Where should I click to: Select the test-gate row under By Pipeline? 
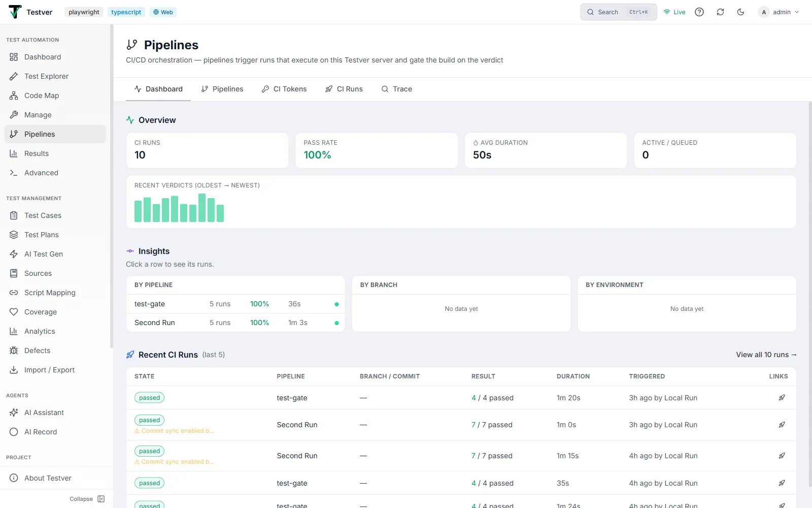coord(235,304)
